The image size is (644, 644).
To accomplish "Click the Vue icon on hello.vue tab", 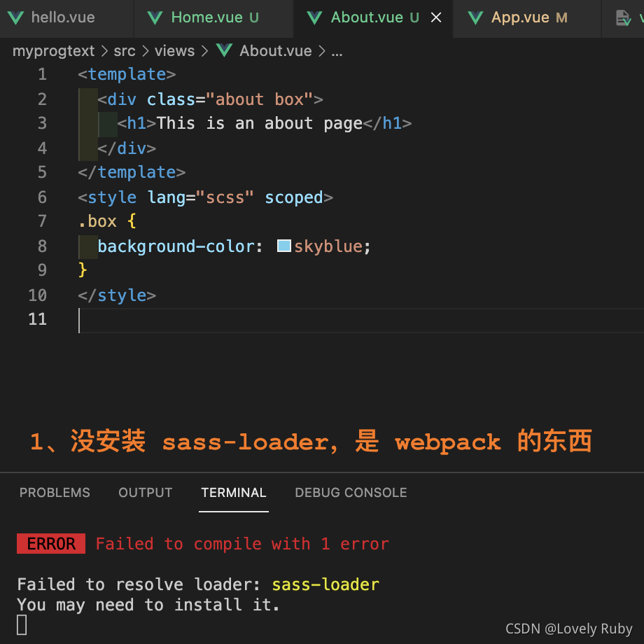I will 15,17.
